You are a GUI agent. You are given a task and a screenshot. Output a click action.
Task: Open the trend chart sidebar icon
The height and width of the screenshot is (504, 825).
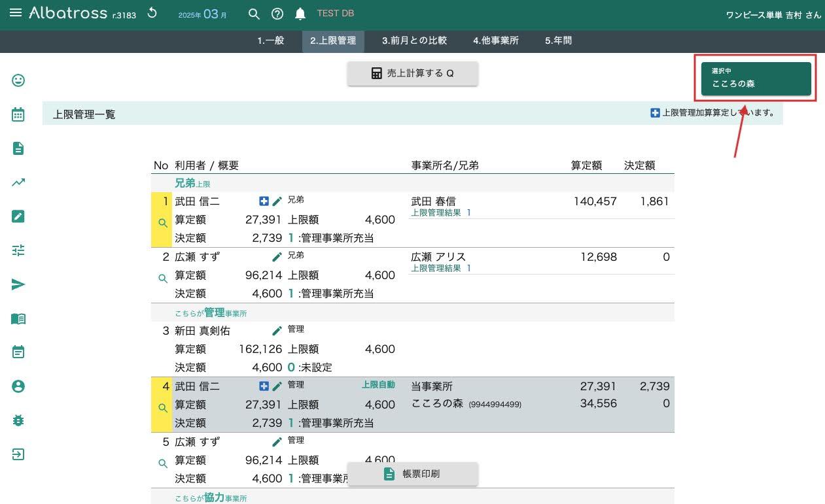click(18, 183)
